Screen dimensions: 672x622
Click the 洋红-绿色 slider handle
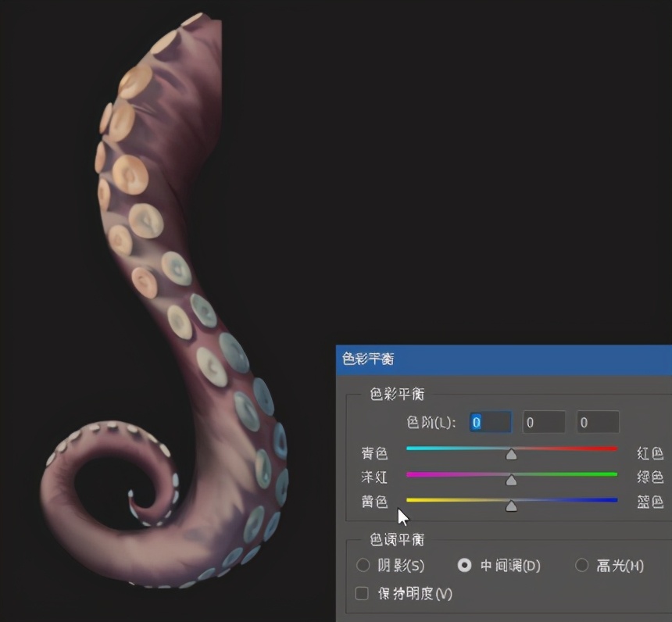511,478
